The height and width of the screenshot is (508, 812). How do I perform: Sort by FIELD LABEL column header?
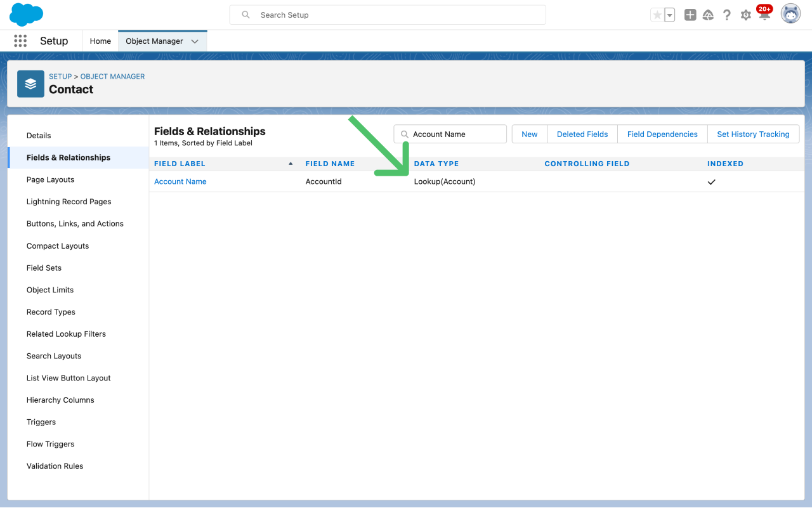tap(180, 164)
